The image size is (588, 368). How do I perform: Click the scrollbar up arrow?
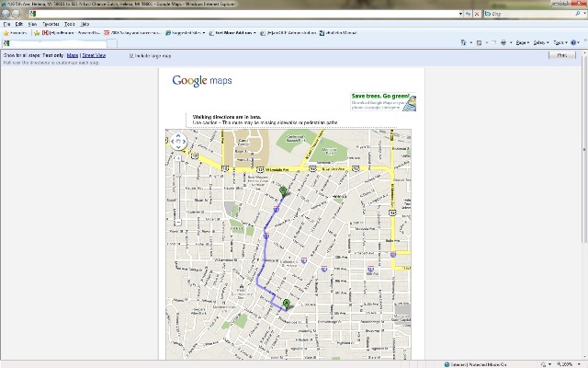click(x=584, y=53)
